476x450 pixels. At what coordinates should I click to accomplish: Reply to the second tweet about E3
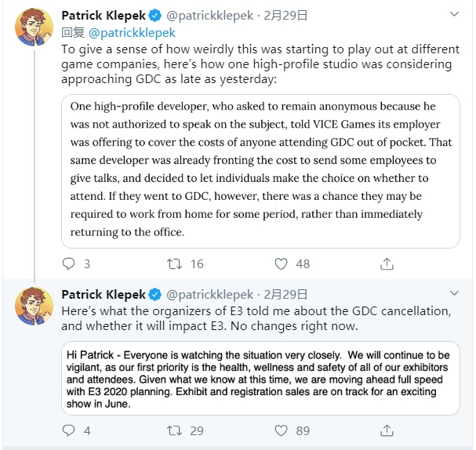click(x=69, y=430)
